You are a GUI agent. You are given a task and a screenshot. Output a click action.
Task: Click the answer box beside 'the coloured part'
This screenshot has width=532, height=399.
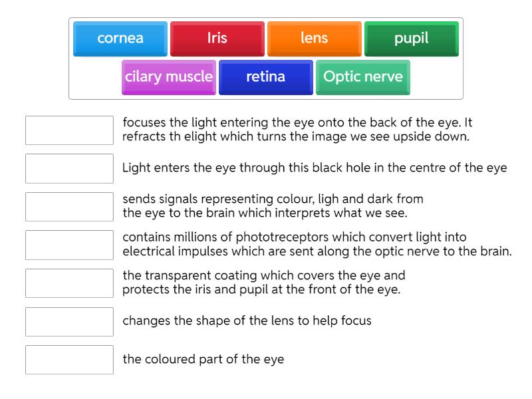click(69, 360)
